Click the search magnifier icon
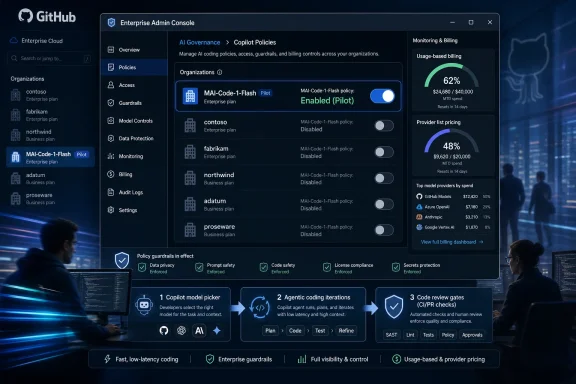The image size is (576, 384). click(x=14, y=58)
